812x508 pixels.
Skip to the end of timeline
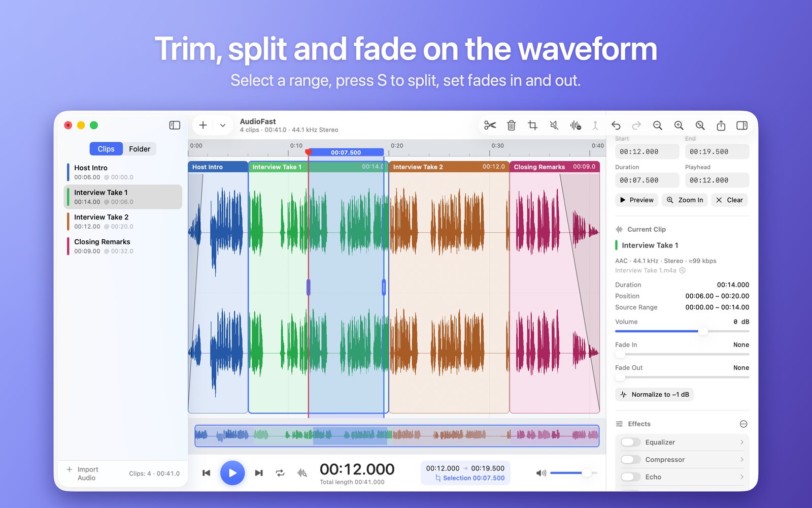point(259,473)
